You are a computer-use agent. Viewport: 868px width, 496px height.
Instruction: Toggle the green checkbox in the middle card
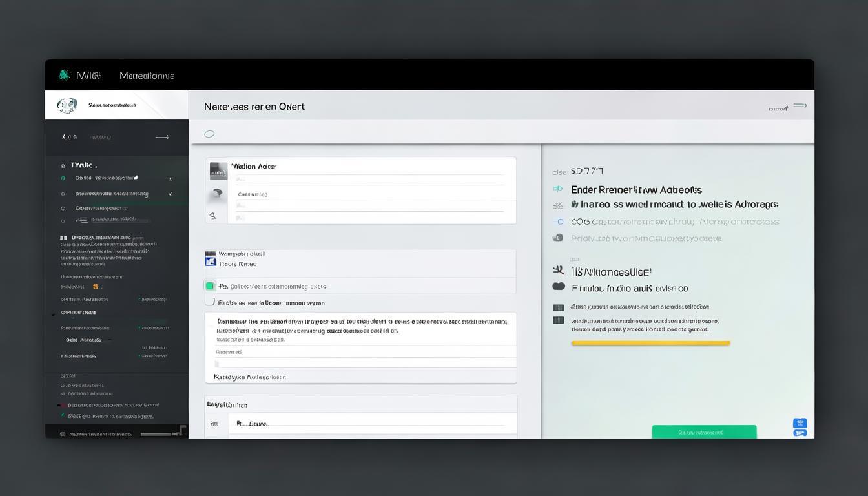210,286
